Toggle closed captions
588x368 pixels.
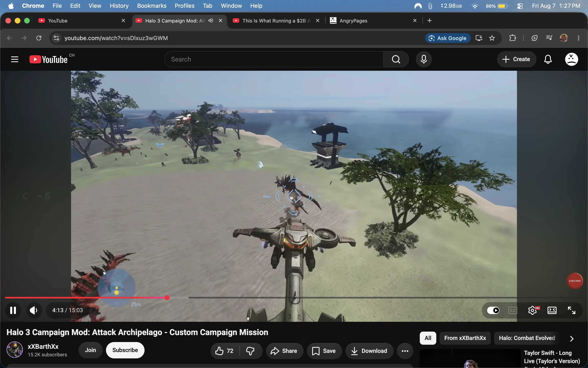pyautogui.click(x=513, y=310)
